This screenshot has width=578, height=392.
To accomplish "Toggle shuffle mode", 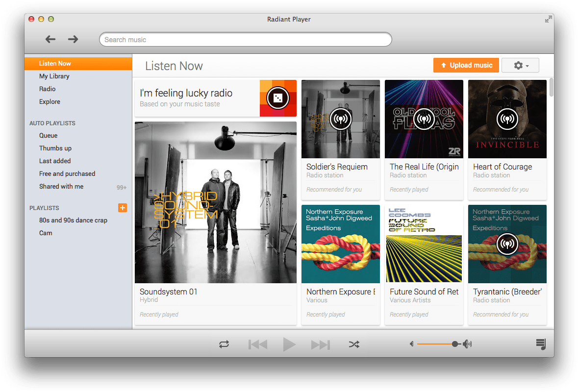I will [x=354, y=344].
